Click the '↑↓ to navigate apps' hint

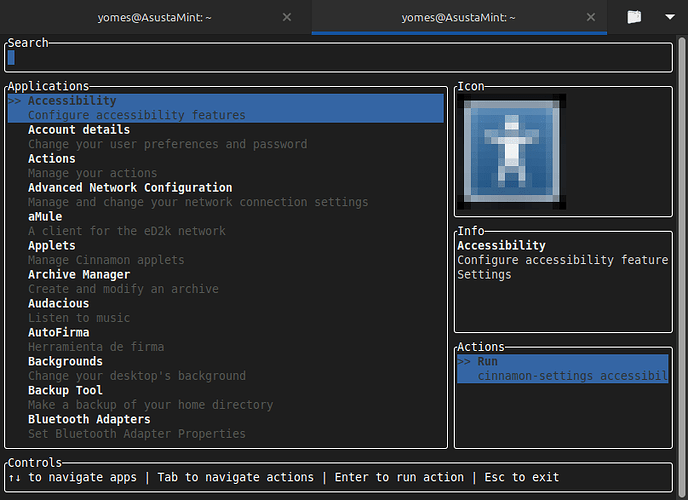pos(72,477)
